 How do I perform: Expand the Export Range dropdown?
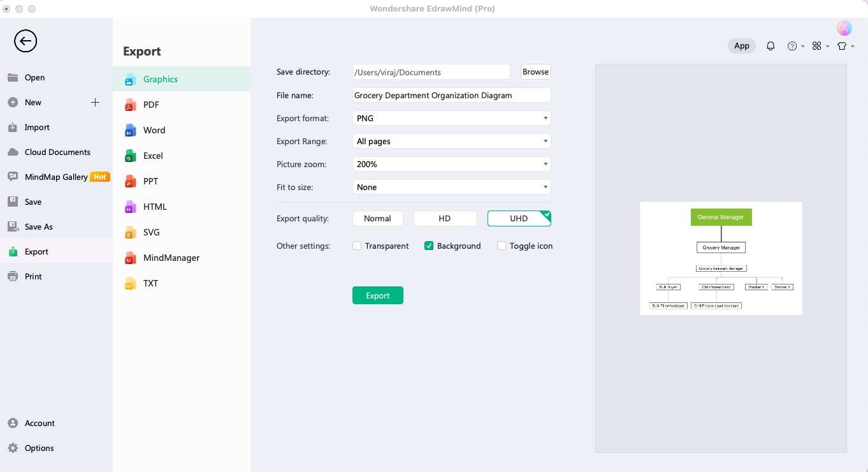click(x=451, y=141)
